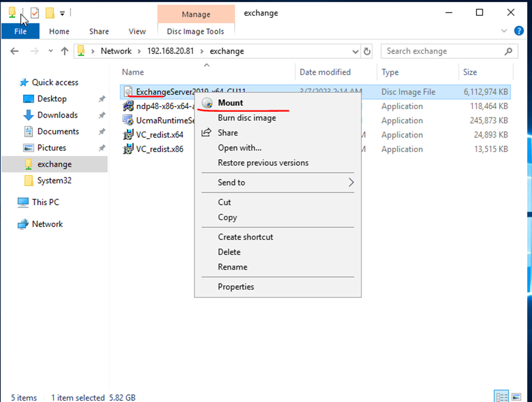Screen dimensions: 532x402
Task: Click Mount in the context menu
Action: 230,103
